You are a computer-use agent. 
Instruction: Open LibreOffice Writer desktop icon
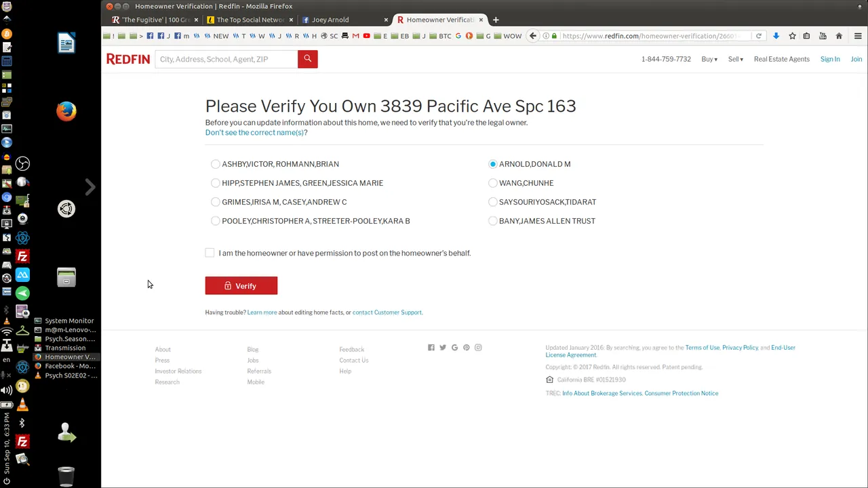[x=66, y=43]
